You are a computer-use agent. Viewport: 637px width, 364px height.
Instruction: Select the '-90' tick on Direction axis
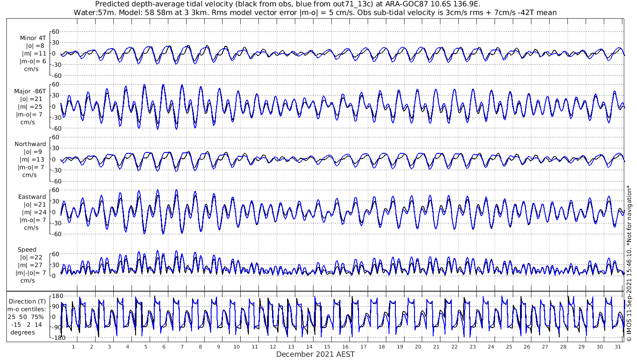tap(57, 327)
